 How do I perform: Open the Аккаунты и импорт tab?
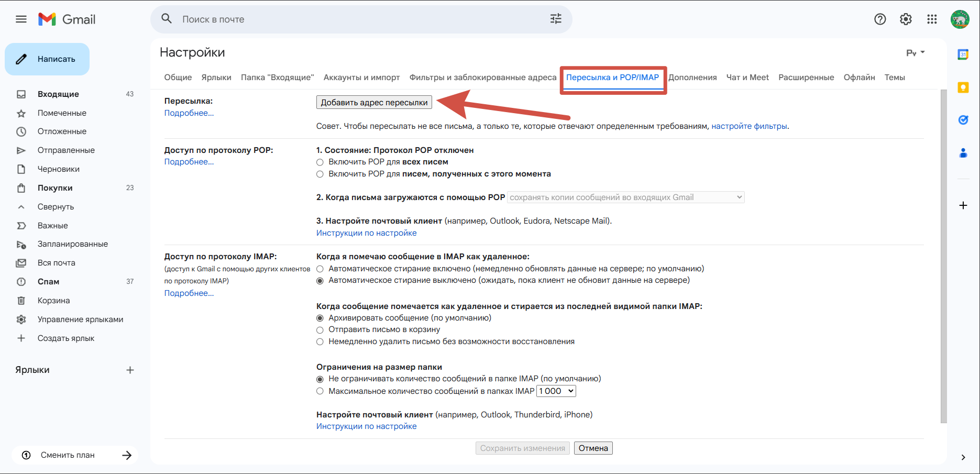click(x=361, y=78)
